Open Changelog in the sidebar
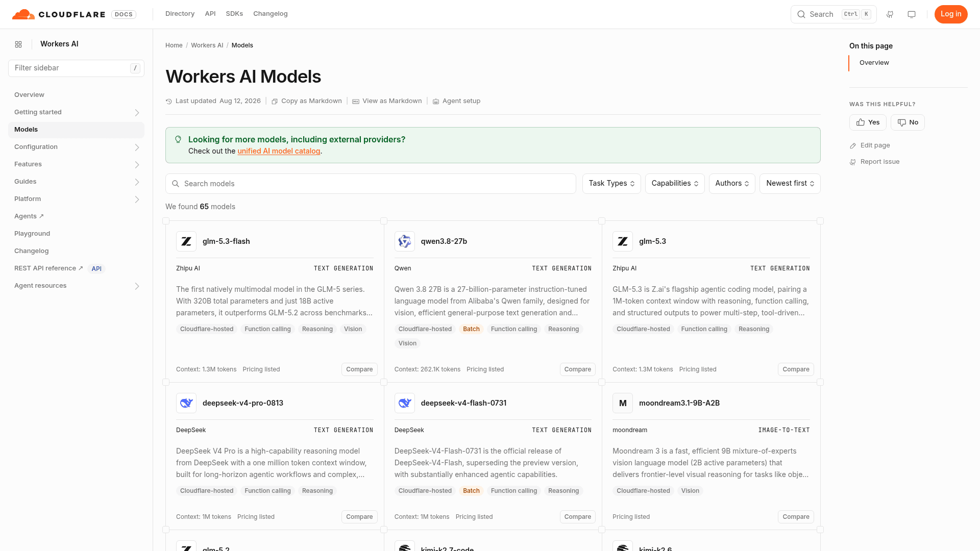 [76, 251]
